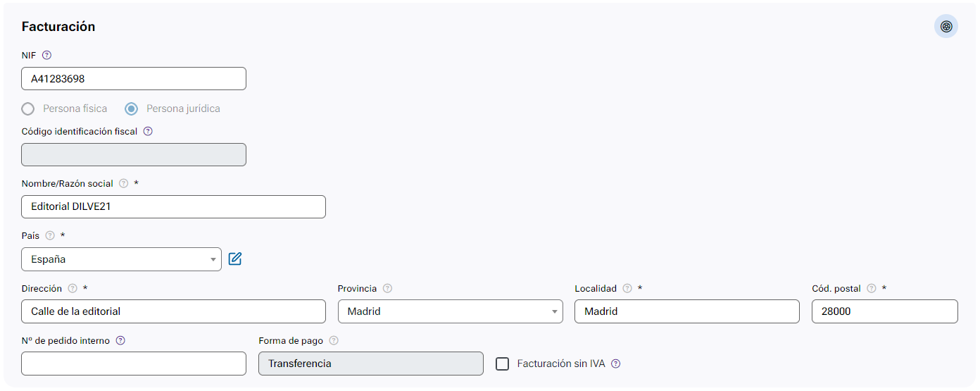Focus the Dirección text field
Screen dimensions: 980x391
173,311
